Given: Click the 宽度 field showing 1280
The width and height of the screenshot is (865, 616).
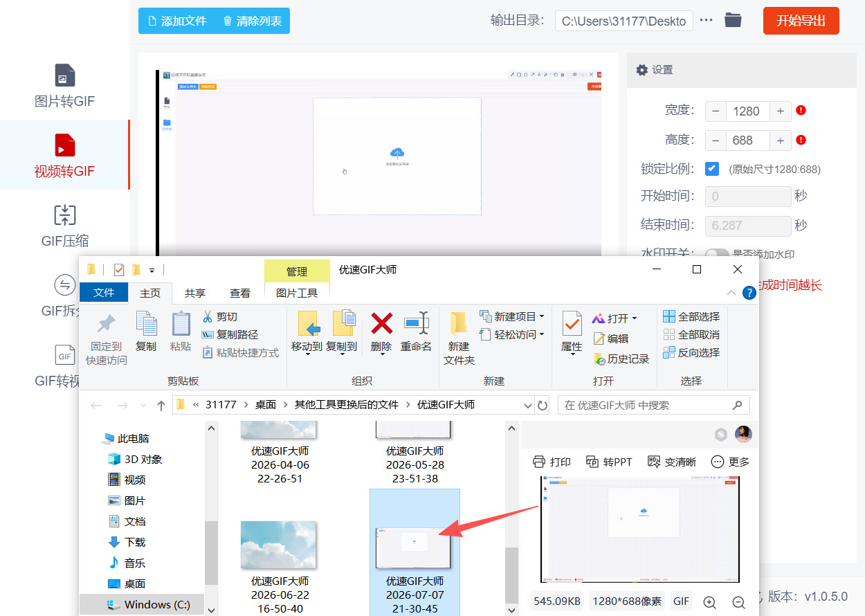Looking at the screenshot, I should (747, 111).
